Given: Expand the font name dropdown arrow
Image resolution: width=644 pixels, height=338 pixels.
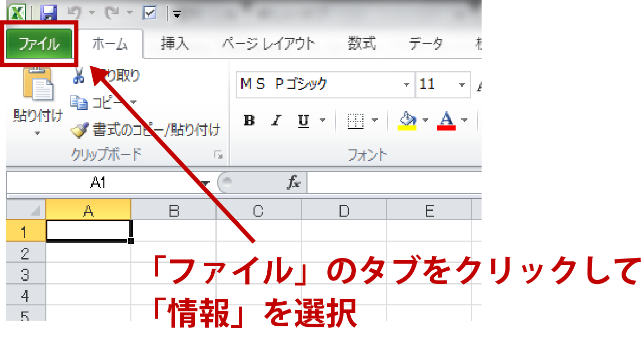Looking at the screenshot, I should click(406, 85).
